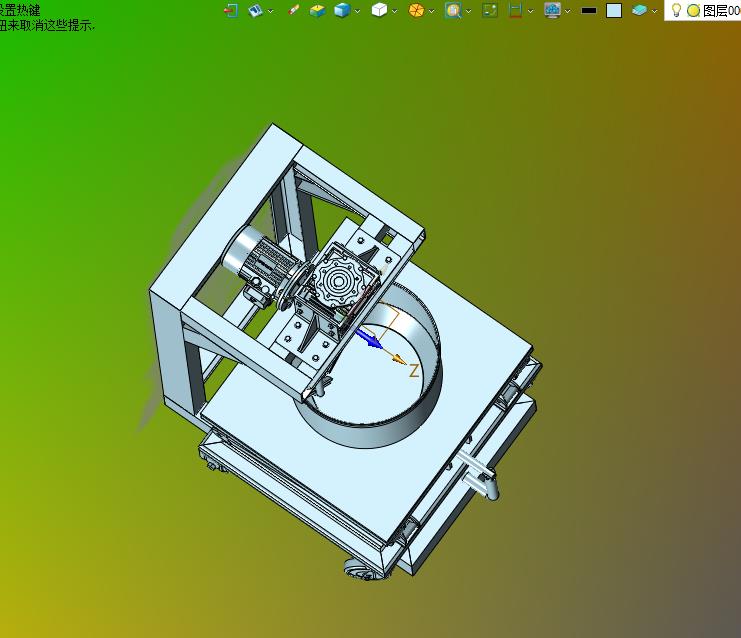Click the green sketch constraint icon

tap(490, 10)
